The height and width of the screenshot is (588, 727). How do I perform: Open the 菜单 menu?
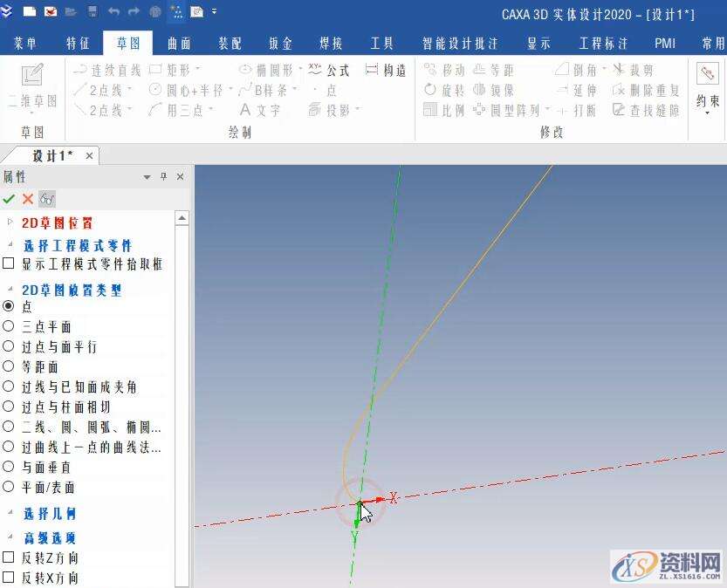tap(24, 42)
